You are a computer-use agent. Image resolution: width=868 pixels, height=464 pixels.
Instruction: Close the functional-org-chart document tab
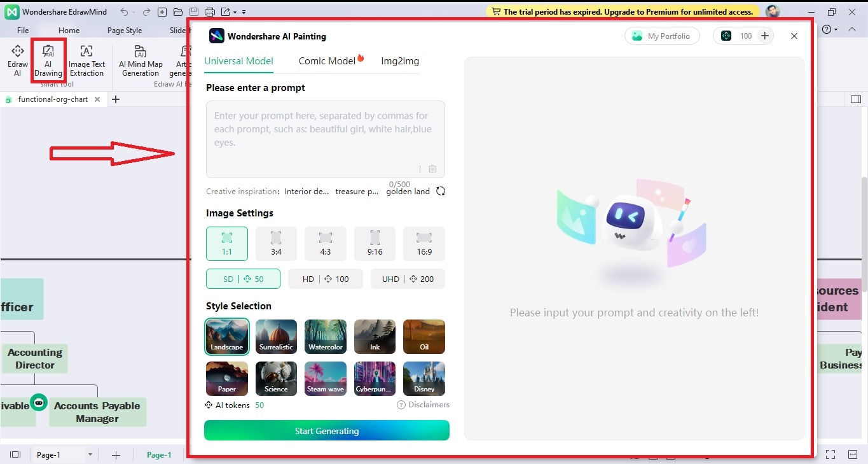[97, 99]
